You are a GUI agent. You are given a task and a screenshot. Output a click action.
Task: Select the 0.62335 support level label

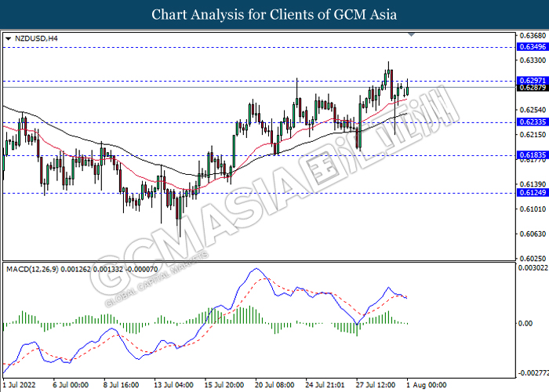(x=533, y=122)
